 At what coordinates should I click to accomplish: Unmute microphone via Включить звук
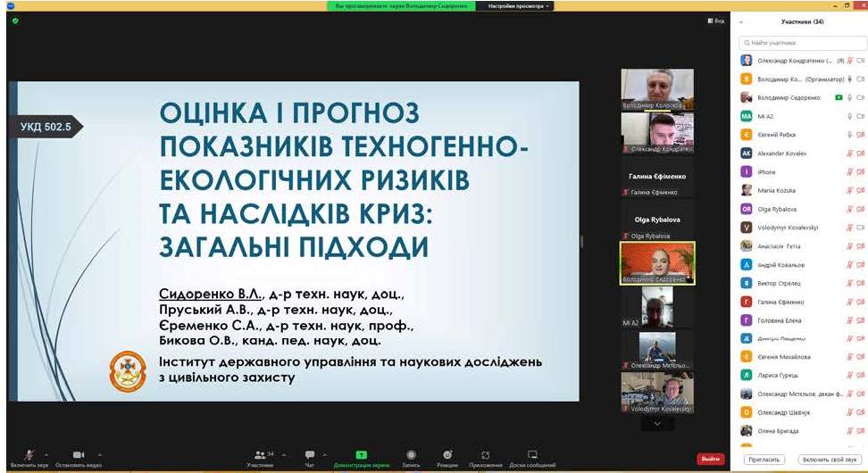[29, 455]
